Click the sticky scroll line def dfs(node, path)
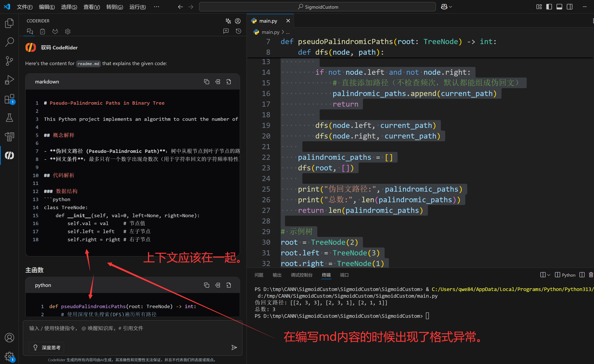Image resolution: width=594 pixels, height=364 pixels. pyautogui.click(x=341, y=52)
